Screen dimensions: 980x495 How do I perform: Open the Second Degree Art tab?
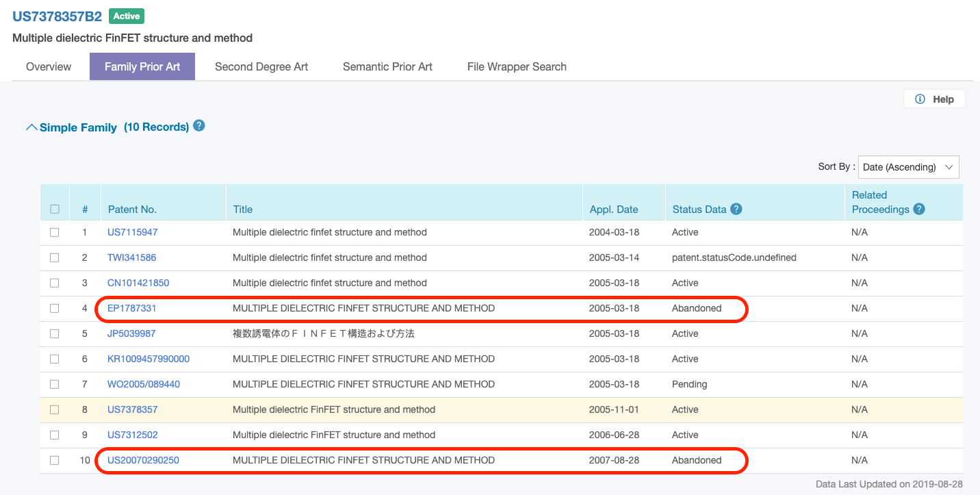pyautogui.click(x=261, y=66)
